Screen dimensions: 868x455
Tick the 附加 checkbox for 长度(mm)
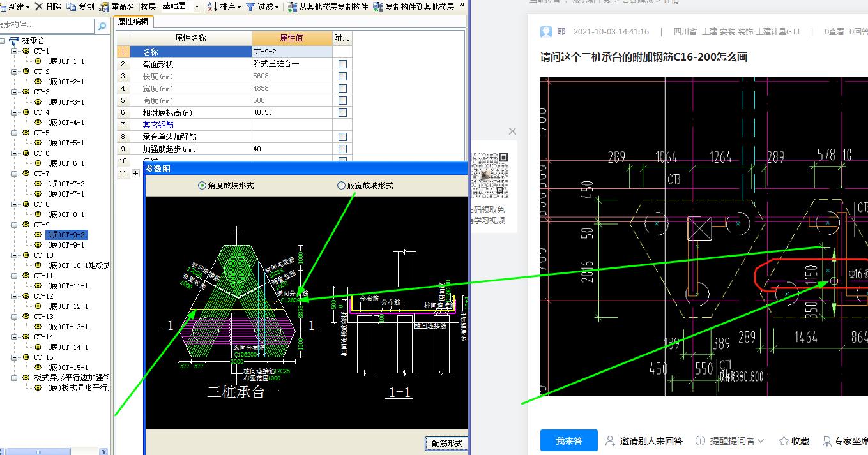342,77
